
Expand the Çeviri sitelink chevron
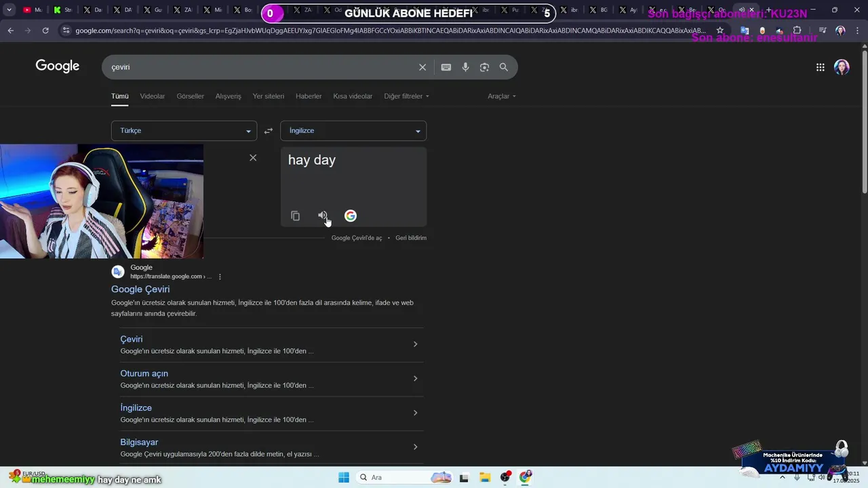point(415,344)
